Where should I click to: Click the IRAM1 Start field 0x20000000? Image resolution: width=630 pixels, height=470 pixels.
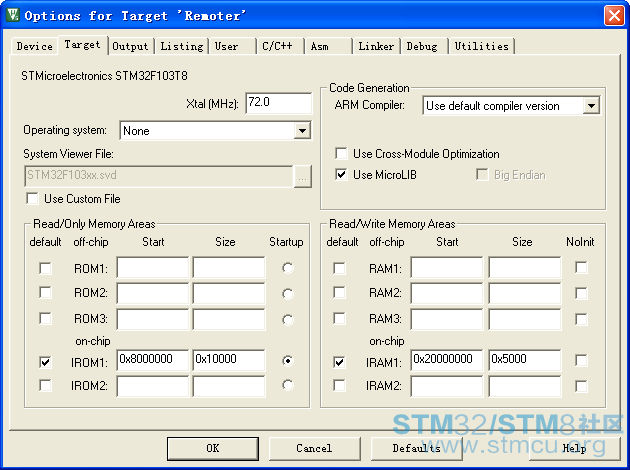447,360
